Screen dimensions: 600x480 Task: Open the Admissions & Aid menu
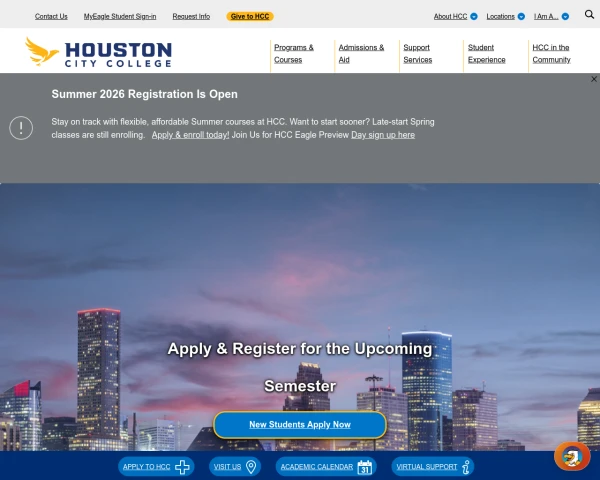(361, 54)
